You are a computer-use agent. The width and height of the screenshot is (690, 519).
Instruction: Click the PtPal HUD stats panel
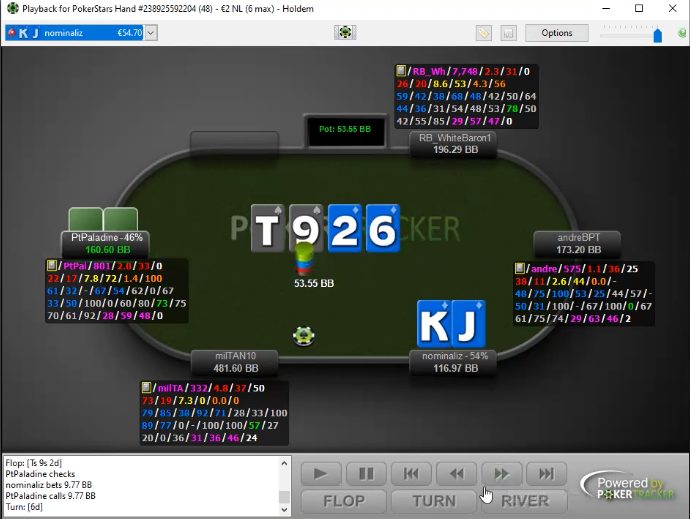[x=117, y=291]
